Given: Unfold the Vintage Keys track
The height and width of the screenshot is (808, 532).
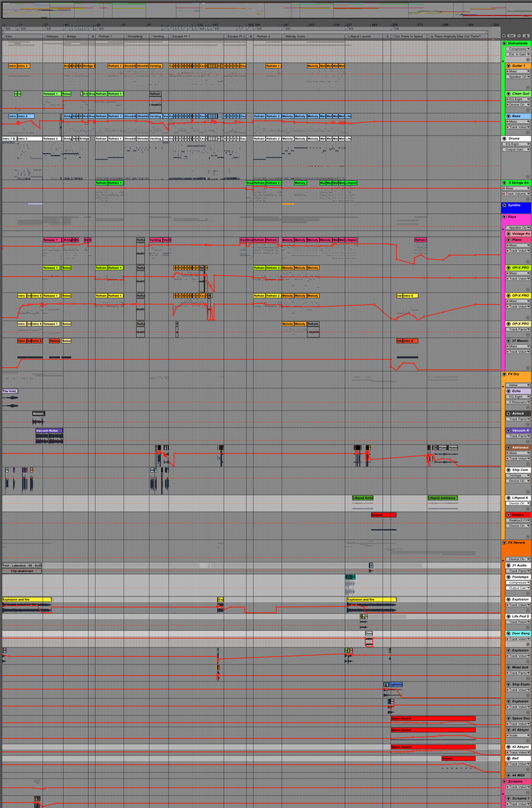Looking at the screenshot, I should pyautogui.click(x=508, y=233).
